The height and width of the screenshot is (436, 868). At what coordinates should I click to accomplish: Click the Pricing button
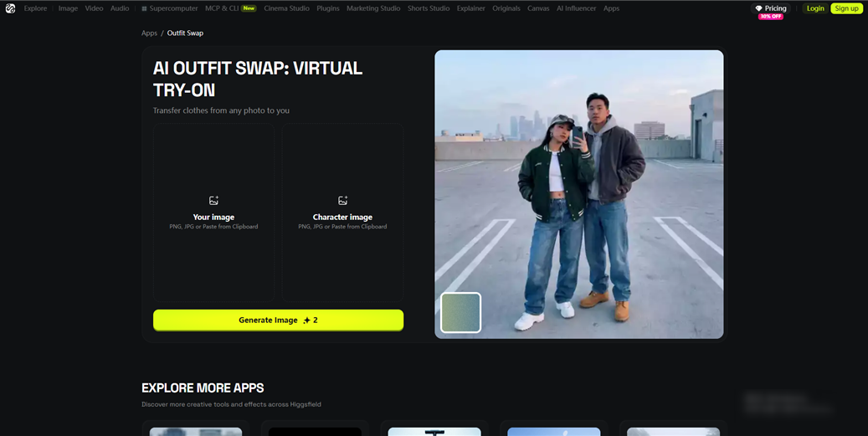771,8
